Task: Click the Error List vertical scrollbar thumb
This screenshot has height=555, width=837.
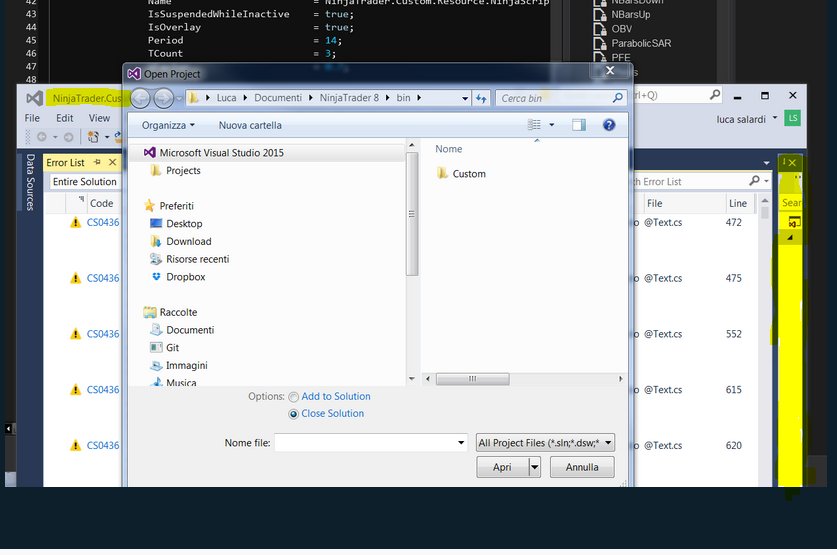Action: tap(765, 213)
